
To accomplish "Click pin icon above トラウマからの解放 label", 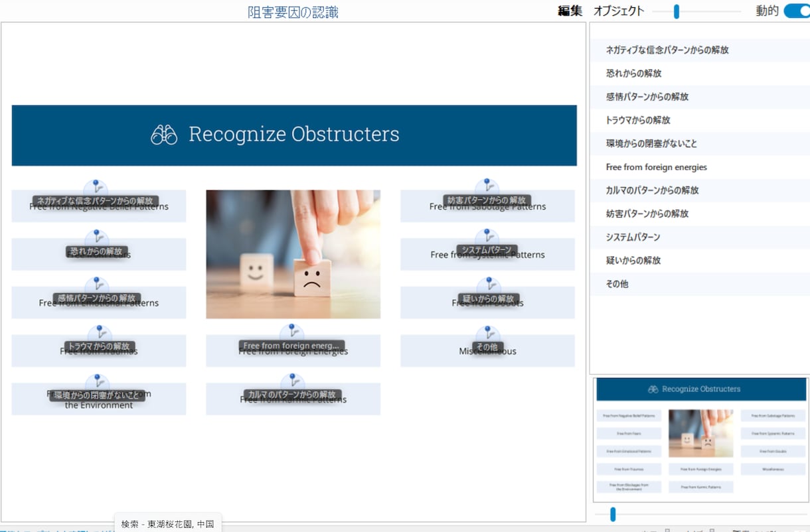I will [100, 334].
